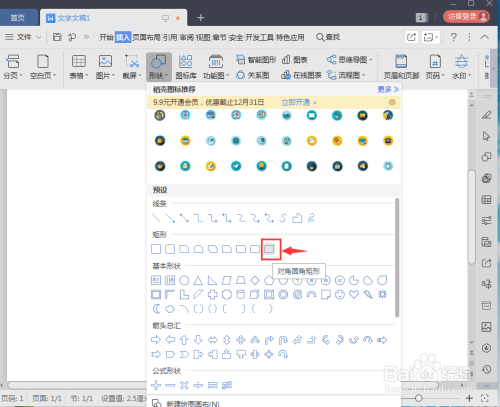Open the three-dot more options menu

click(x=469, y=37)
